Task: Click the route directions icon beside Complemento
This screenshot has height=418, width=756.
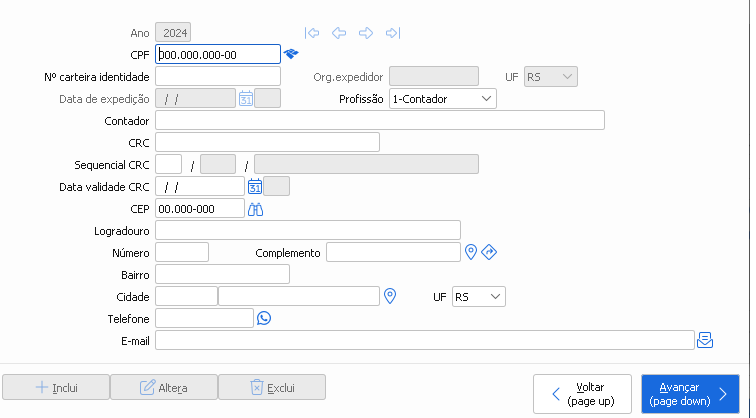Action: pyautogui.click(x=489, y=252)
